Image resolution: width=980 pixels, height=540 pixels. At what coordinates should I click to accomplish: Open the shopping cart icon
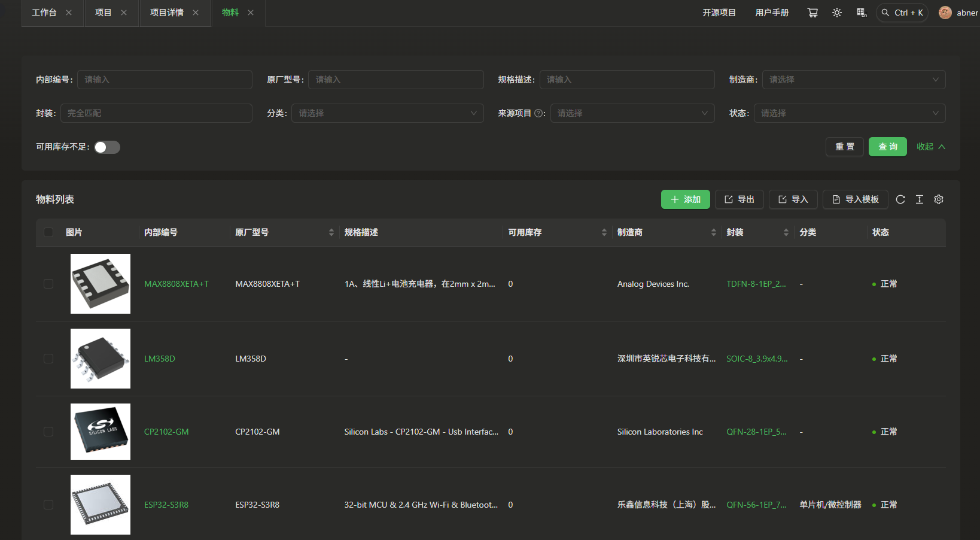tap(812, 13)
